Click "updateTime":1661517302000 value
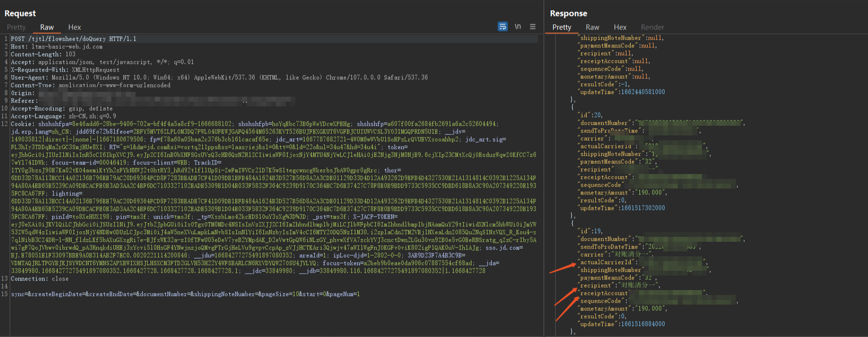The image size is (868, 337). [643, 208]
